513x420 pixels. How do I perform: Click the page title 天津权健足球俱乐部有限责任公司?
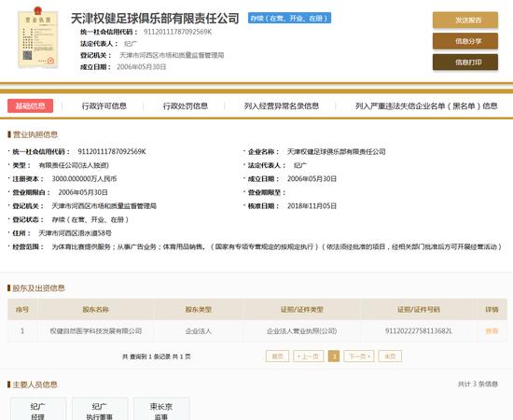click(155, 19)
